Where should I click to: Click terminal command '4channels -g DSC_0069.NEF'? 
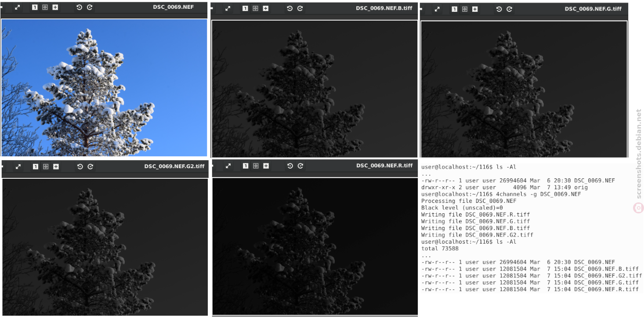pos(539,194)
